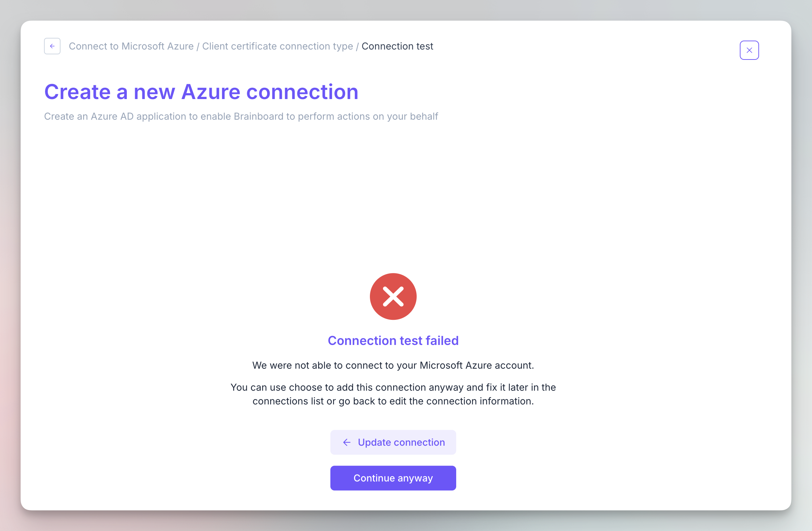Go to Connect to Microsoft Azure breadcrumb
The width and height of the screenshot is (812, 531).
[131, 46]
